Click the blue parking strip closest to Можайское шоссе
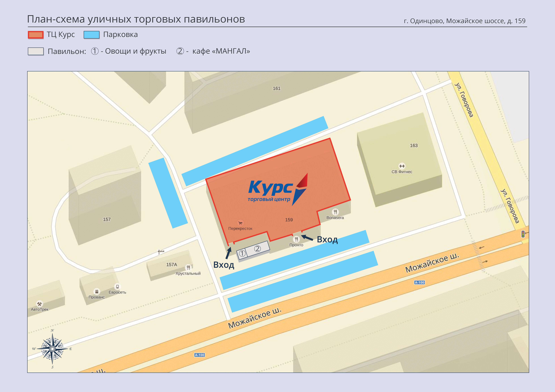This screenshot has height=392, width=555. (303, 281)
